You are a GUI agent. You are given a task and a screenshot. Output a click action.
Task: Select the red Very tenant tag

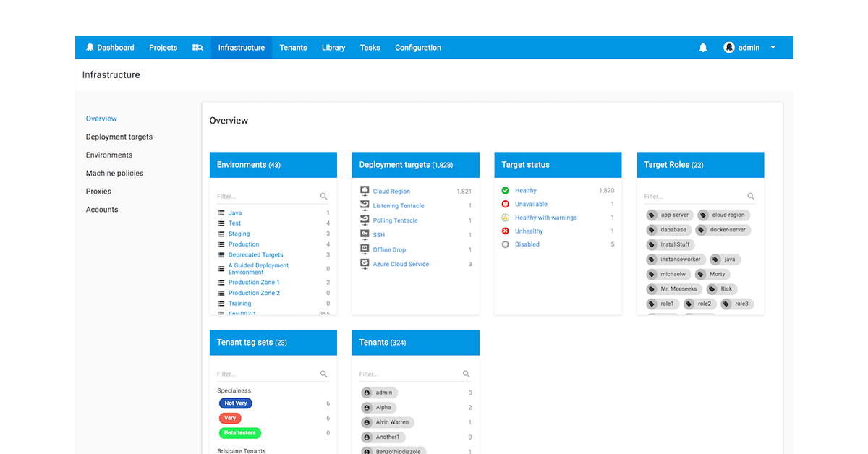pyautogui.click(x=230, y=418)
